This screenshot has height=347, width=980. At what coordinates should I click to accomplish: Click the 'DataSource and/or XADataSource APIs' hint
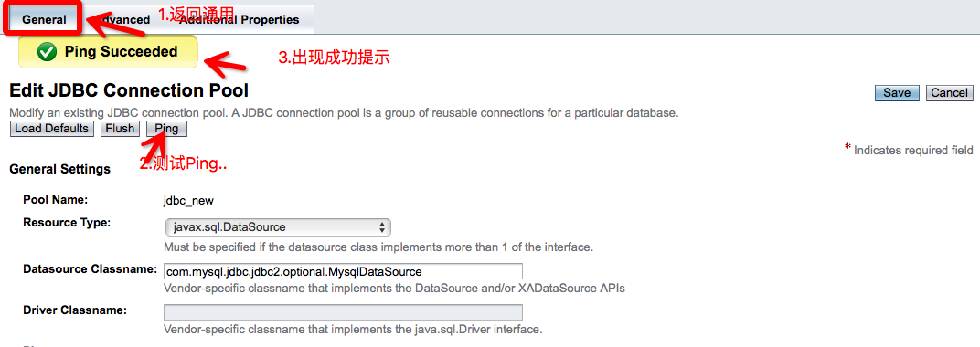(x=394, y=289)
